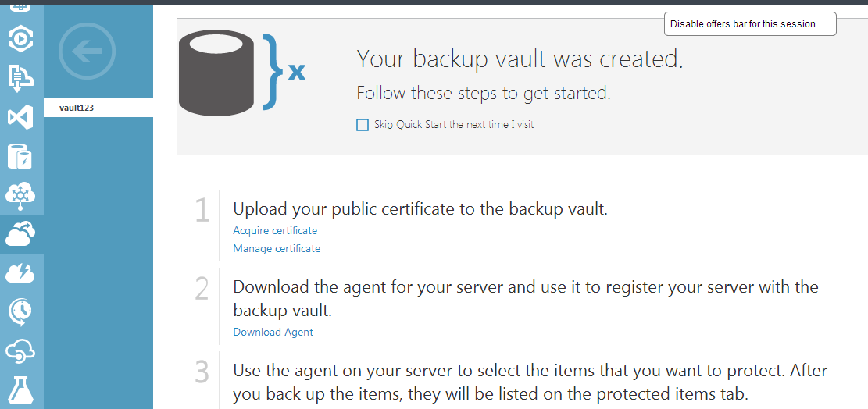Open API Management cloud icon in sidebar
This screenshot has height=409, width=868.
(x=21, y=351)
